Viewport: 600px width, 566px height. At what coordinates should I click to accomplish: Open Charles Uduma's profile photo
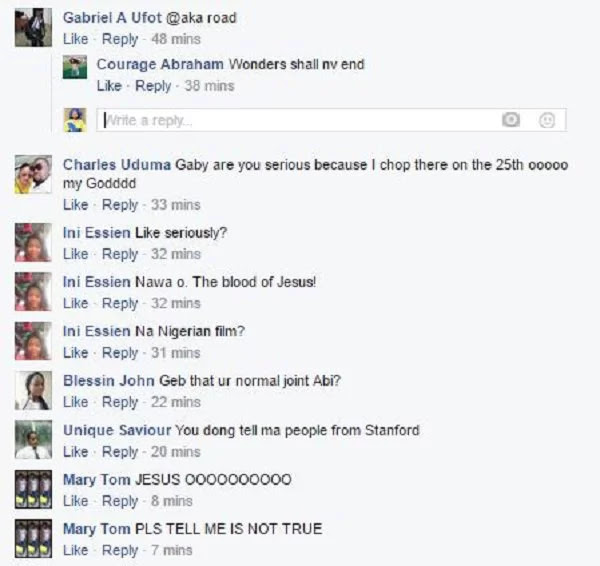[33, 174]
